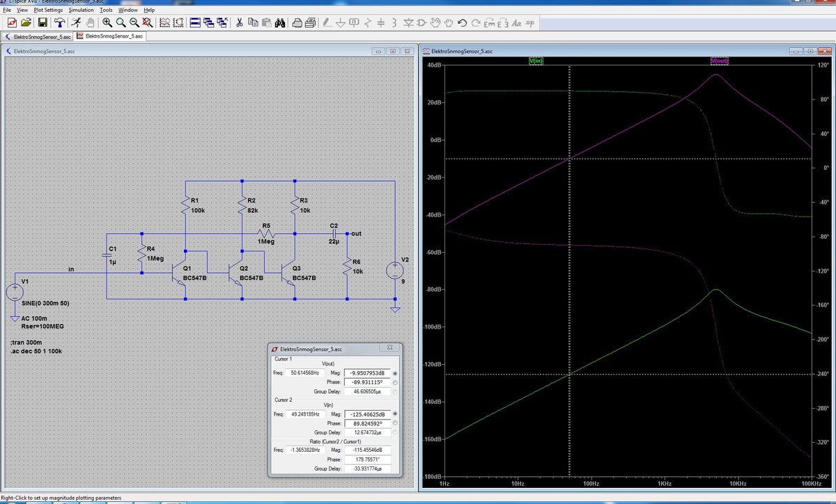Click the Halt simulation hand icon
836x504 pixels.
[91, 22]
